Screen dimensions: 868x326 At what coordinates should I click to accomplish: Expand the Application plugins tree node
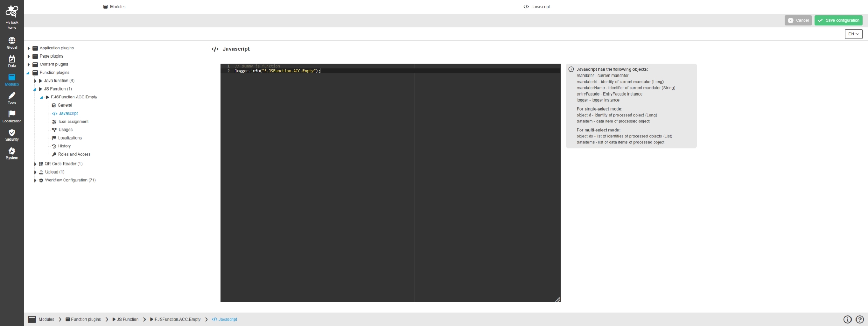point(29,48)
